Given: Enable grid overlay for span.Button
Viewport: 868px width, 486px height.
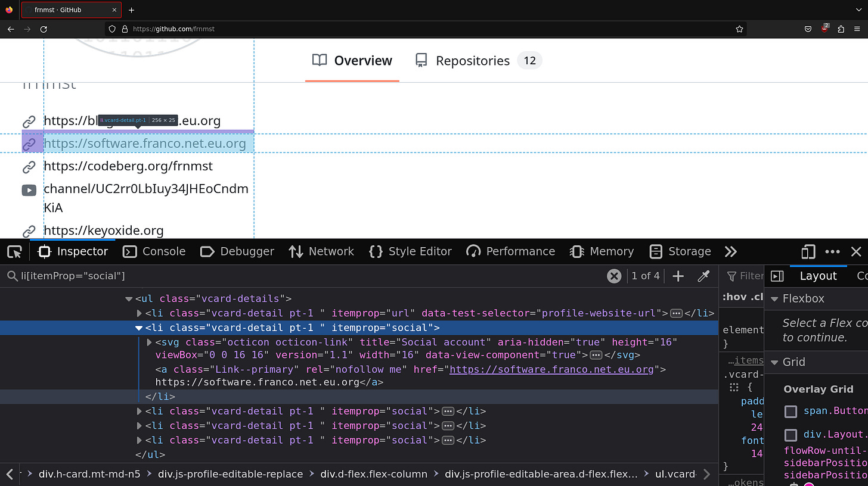Looking at the screenshot, I should (x=790, y=411).
